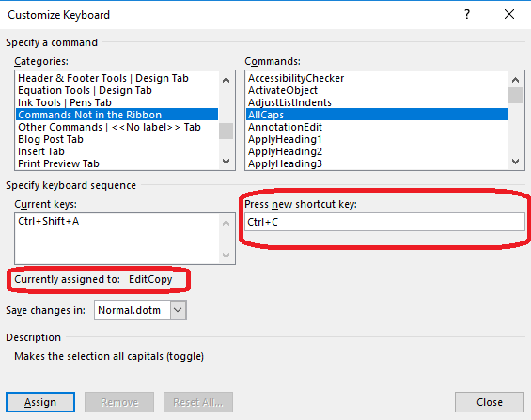
Task: Select Header & Footer Tools | Design Tab category
Action: [x=117, y=78]
